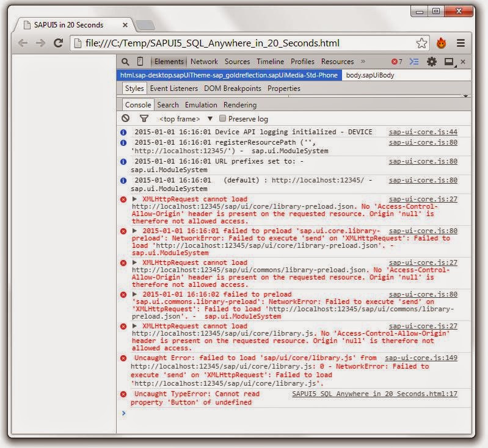This screenshot has width=488, height=448.
Task: Open sap-ui-core.js:149 source link
Action: tap(421, 358)
